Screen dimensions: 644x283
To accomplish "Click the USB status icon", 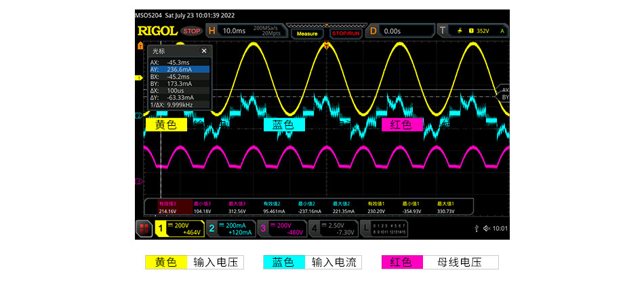I will (477, 229).
